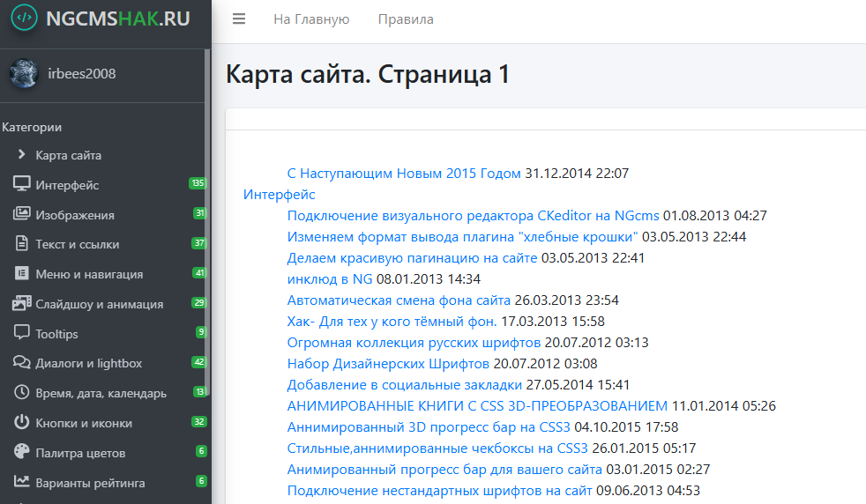Click the date 31.12.2014 22:07

tap(577, 174)
